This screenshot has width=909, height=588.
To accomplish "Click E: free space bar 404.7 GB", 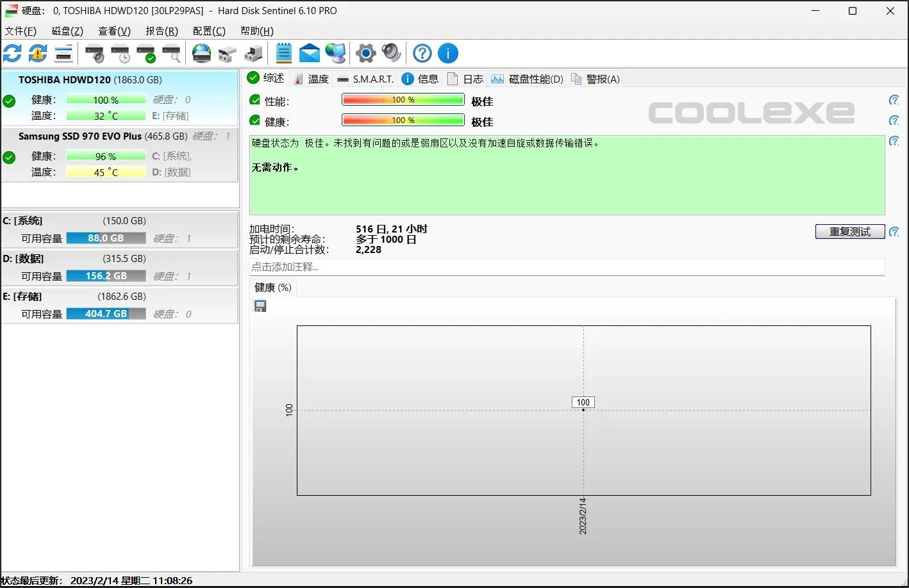I will pos(106,314).
